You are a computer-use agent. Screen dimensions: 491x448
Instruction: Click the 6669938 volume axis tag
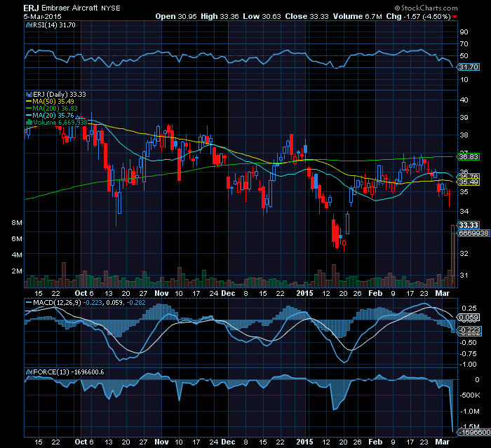[x=473, y=233]
